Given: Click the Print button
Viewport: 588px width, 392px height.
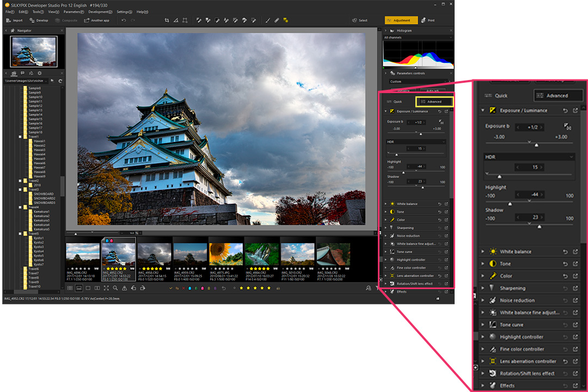Looking at the screenshot, I should pos(428,20).
